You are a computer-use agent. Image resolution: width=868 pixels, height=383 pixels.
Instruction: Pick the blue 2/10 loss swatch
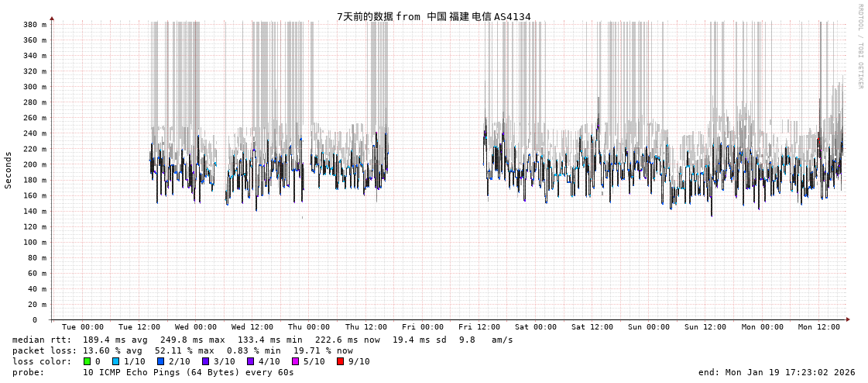(x=160, y=361)
